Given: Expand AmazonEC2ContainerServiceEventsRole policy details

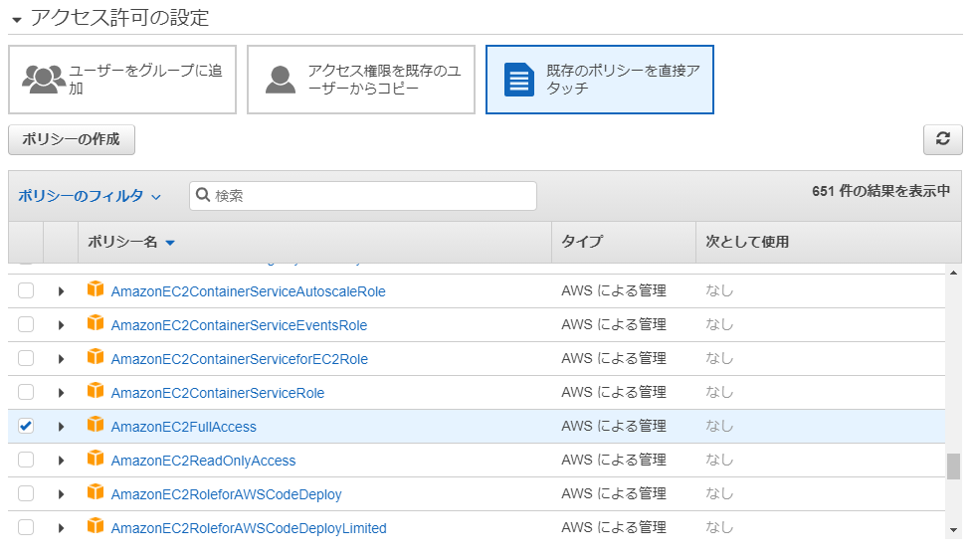Looking at the screenshot, I should point(61,324).
